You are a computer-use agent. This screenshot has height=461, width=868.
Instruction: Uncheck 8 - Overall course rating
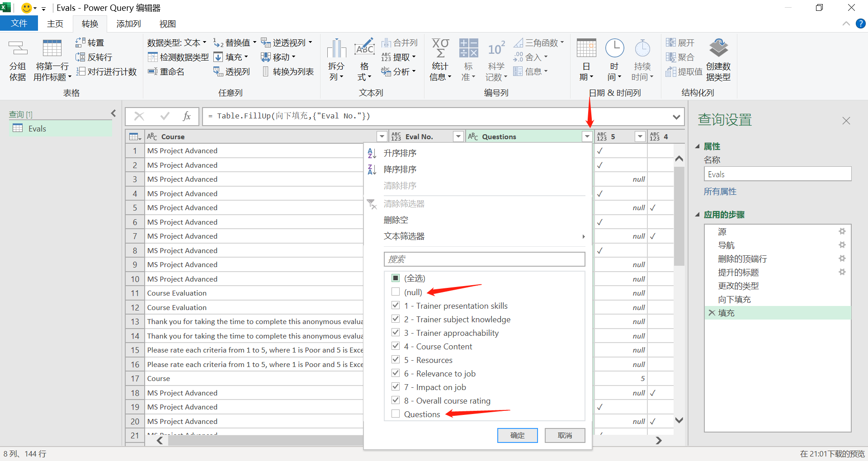coord(396,400)
